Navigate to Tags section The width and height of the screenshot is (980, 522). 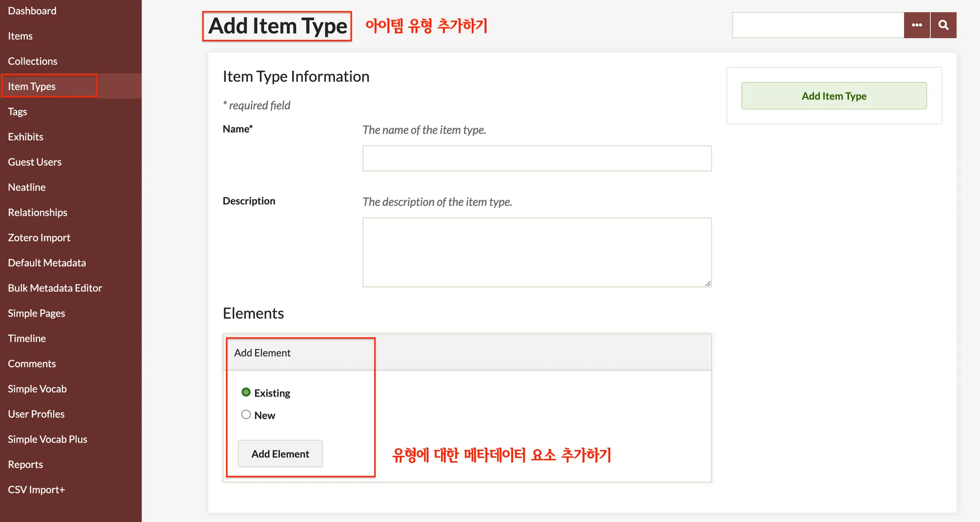click(x=17, y=112)
